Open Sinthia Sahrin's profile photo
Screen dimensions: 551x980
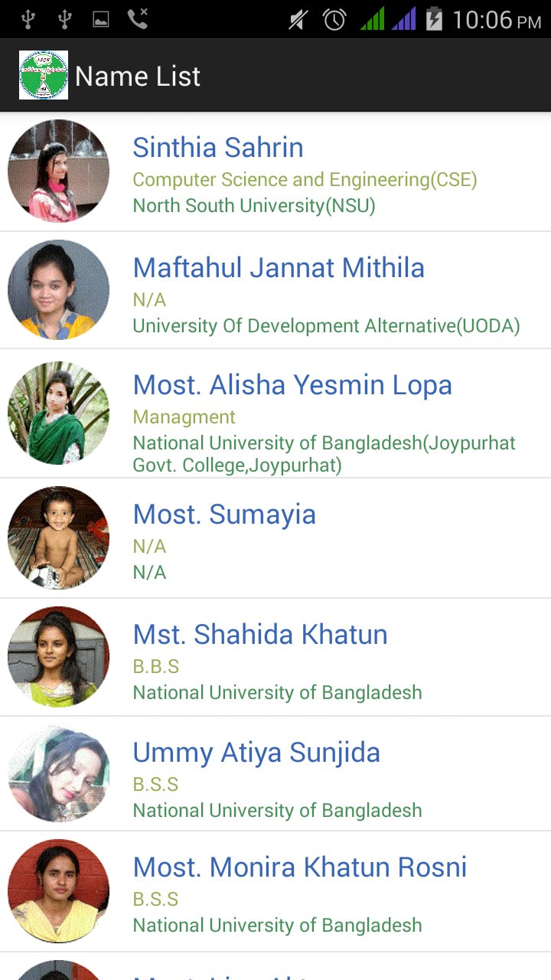(58, 171)
